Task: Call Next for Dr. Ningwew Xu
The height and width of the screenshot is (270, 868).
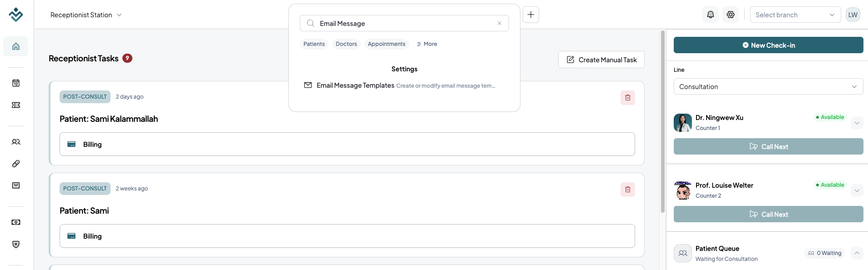Action: point(768,146)
